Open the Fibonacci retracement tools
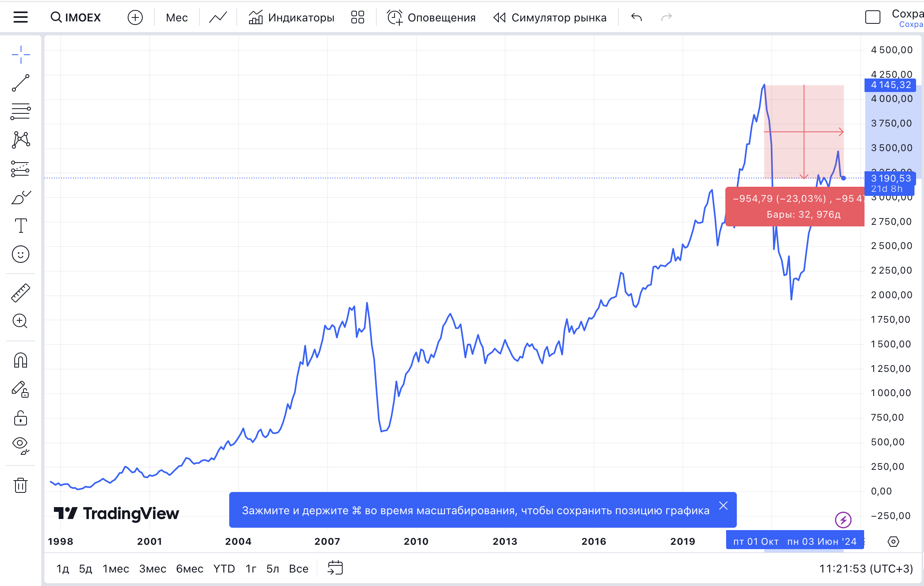Image resolution: width=924 pixels, height=586 pixels. point(21,111)
